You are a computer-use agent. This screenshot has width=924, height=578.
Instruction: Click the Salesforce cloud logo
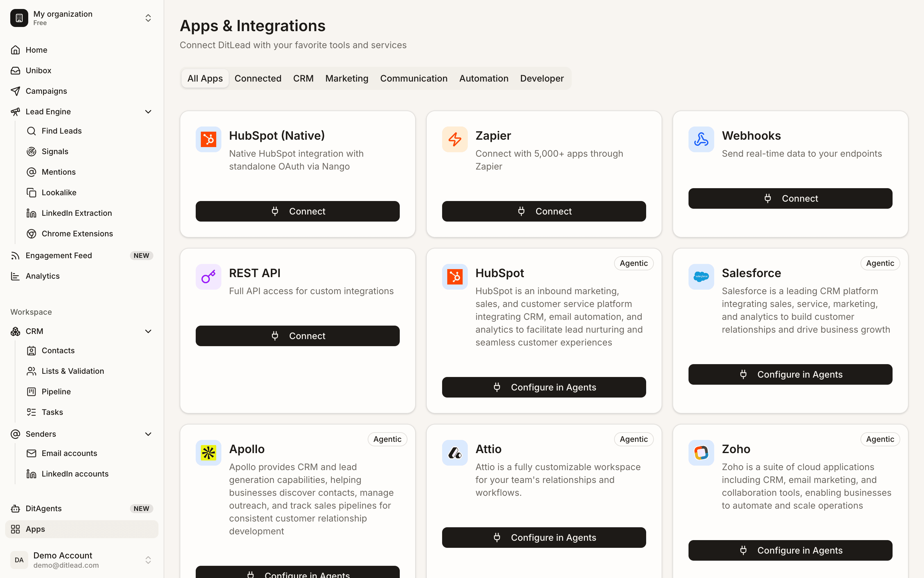(701, 277)
